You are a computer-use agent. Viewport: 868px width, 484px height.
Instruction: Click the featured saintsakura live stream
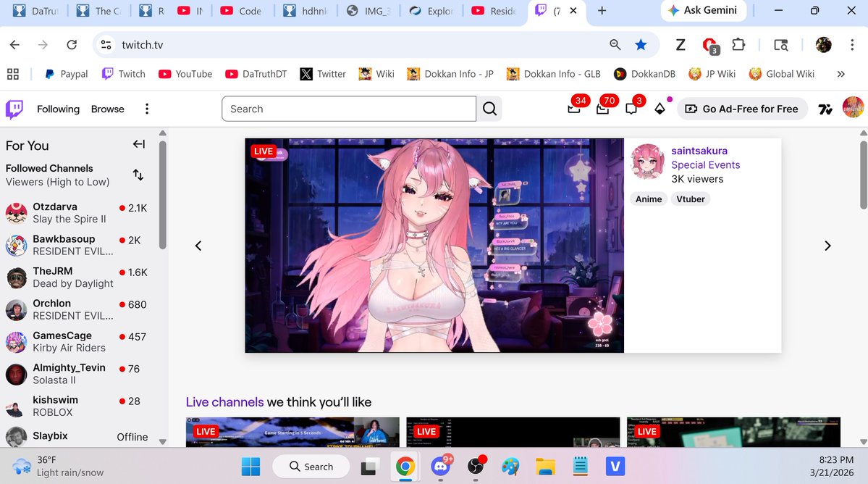434,246
